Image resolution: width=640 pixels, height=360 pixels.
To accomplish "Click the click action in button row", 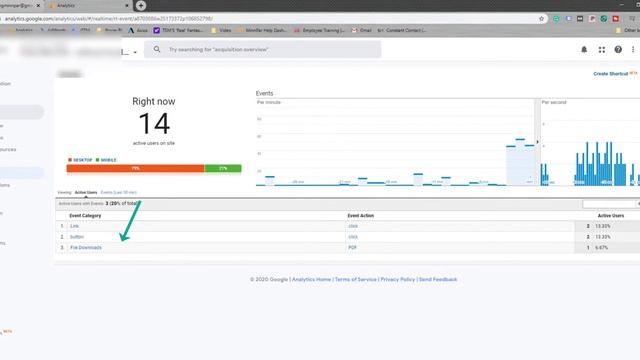I will click(353, 237).
